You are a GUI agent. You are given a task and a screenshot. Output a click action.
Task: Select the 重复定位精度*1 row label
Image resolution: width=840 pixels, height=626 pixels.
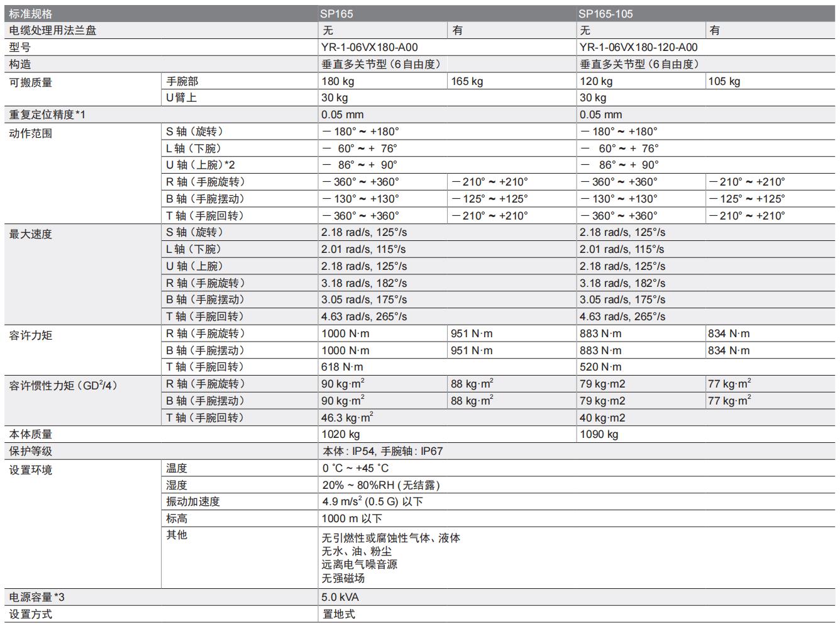click(47, 115)
